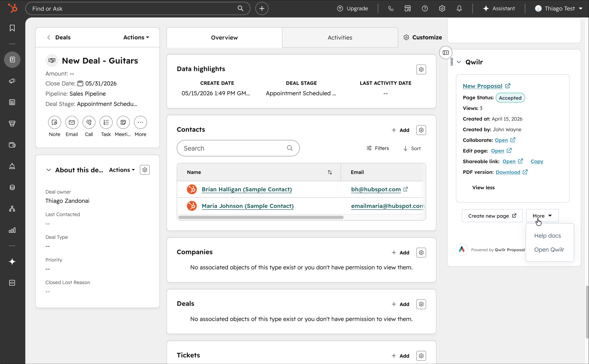This screenshot has height=364, width=589.
Task: Open the Marketing megaphone sidebar icon
Action: (12, 81)
